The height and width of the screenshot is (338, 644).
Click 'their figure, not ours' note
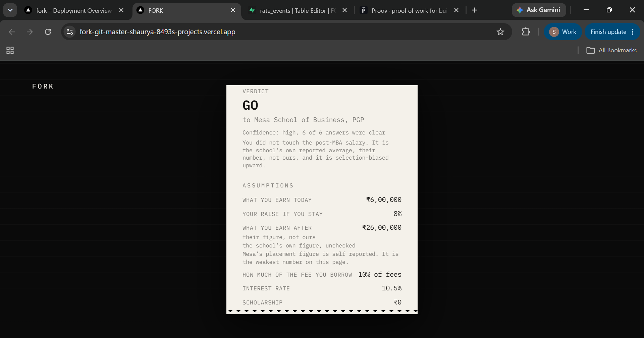(279, 237)
